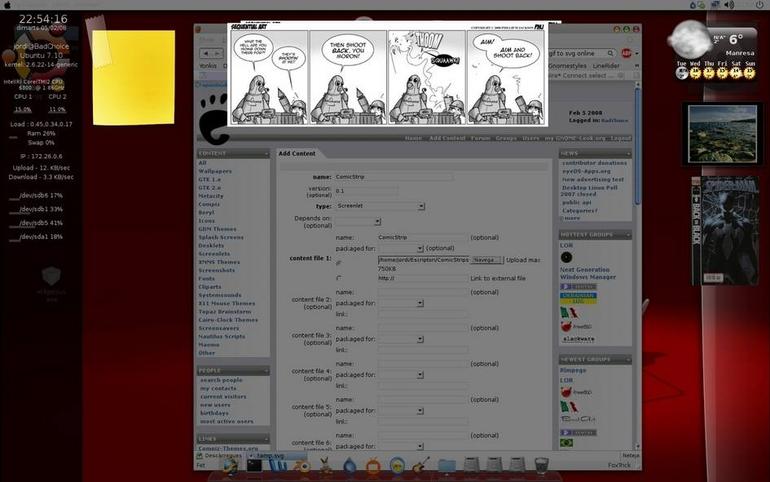This screenshot has height=482, width=770.
Task: Click the browser back arrow button
Action: pyautogui.click(x=206, y=53)
